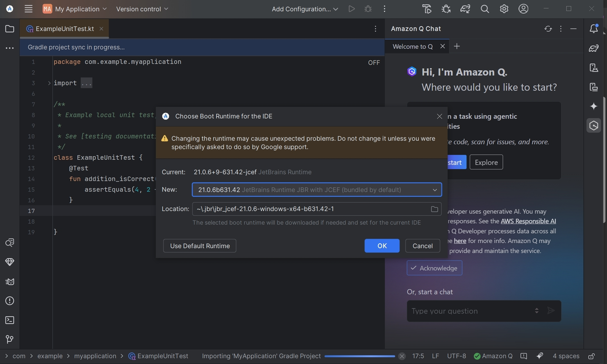Open Git version control tool window
The width and height of the screenshot is (607, 364).
pyautogui.click(x=9, y=339)
